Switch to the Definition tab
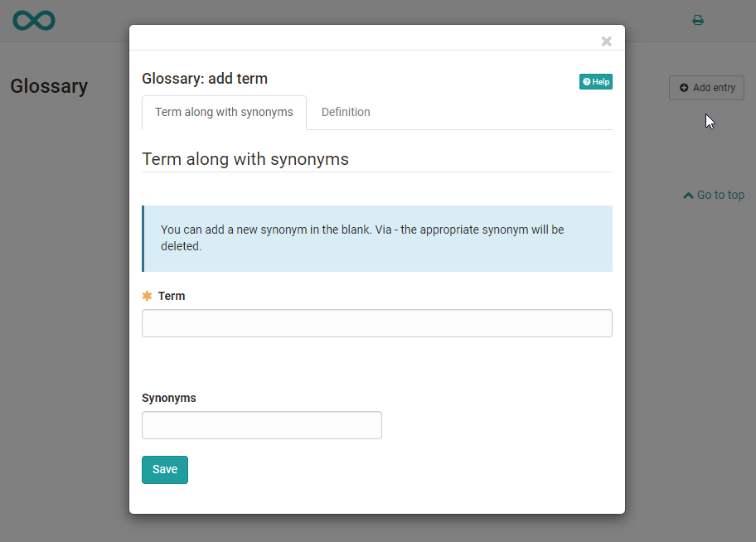 [x=346, y=113]
